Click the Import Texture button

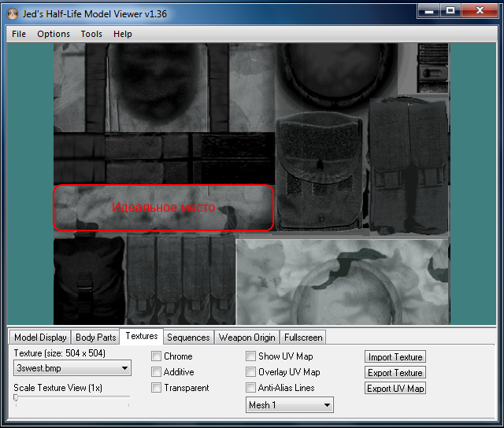click(395, 356)
